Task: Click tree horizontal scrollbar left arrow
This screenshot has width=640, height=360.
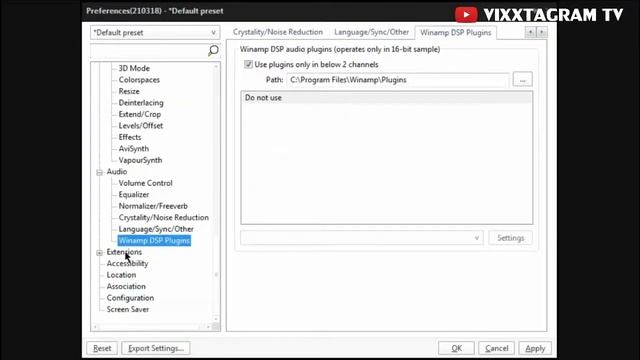Action: [x=95, y=327]
